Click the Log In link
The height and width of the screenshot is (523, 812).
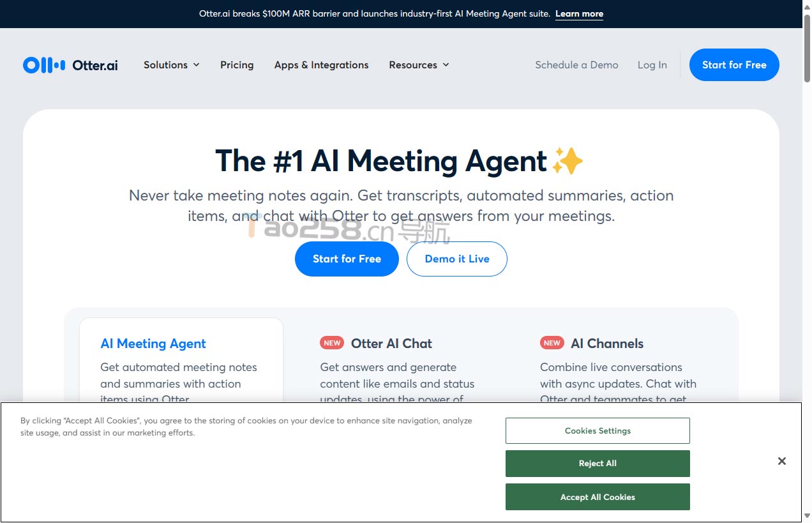(x=652, y=65)
